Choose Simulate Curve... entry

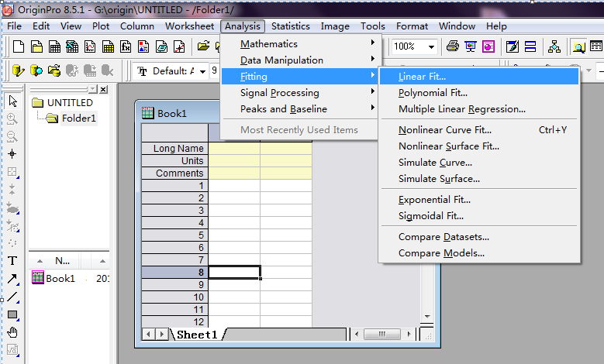pos(479,163)
